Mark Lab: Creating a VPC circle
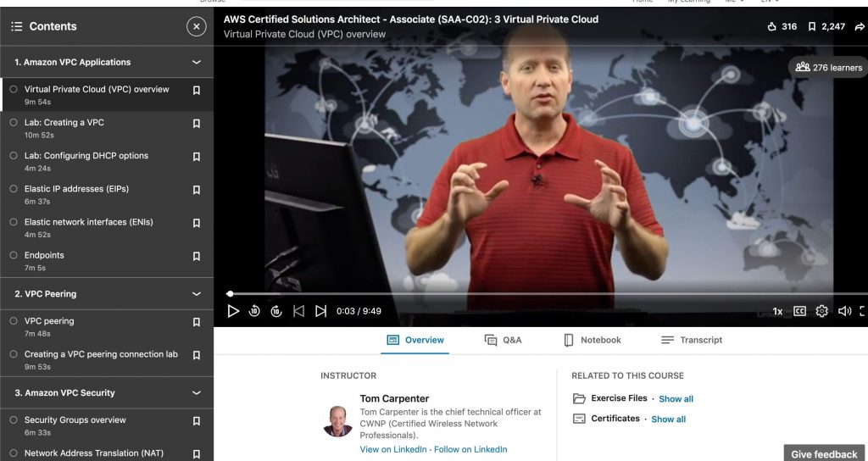The width and height of the screenshot is (868, 461). (14, 122)
